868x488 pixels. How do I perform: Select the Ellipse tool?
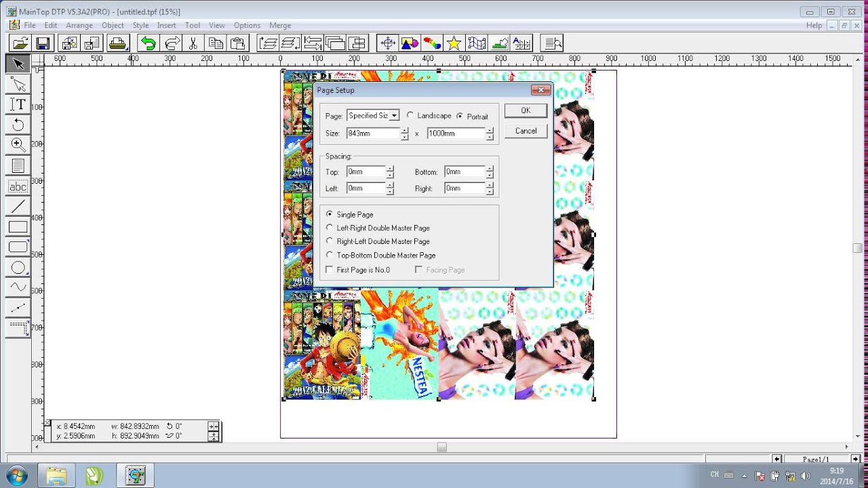(18, 267)
